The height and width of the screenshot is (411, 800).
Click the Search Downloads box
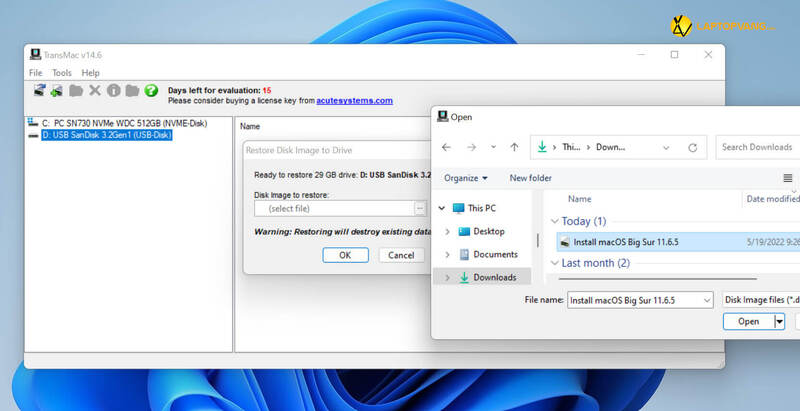(758, 147)
